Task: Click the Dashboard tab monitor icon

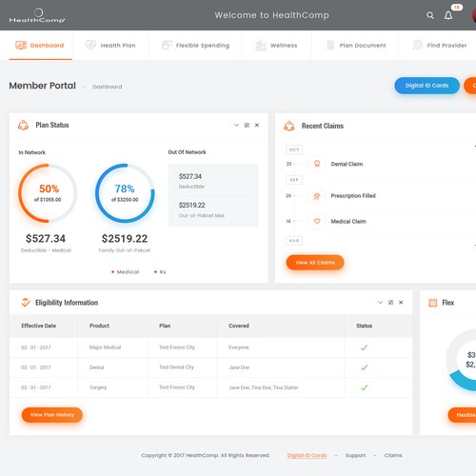Action: coord(21,45)
